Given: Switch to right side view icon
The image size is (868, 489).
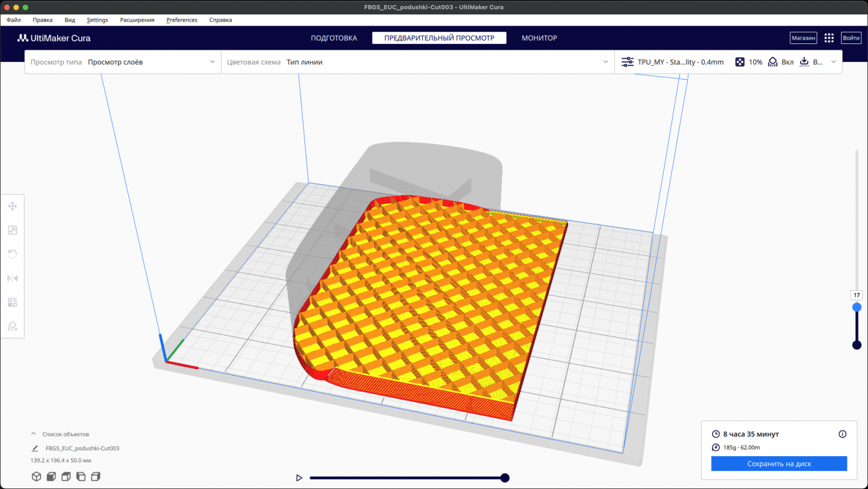Looking at the screenshot, I should [x=96, y=476].
